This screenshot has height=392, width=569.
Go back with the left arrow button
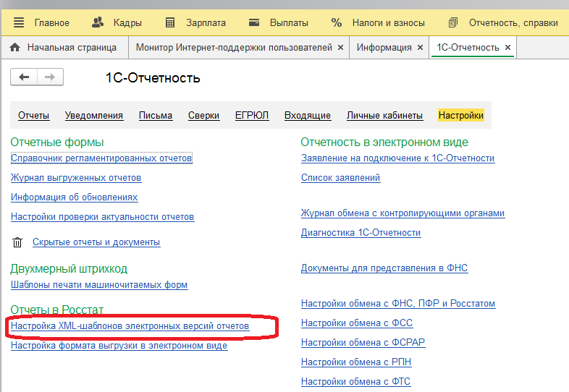point(24,77)
